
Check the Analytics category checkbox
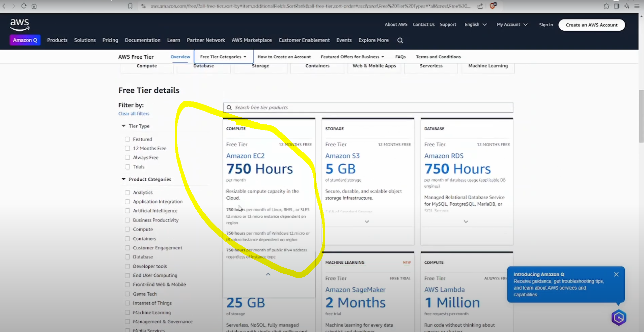coord(128,192)
